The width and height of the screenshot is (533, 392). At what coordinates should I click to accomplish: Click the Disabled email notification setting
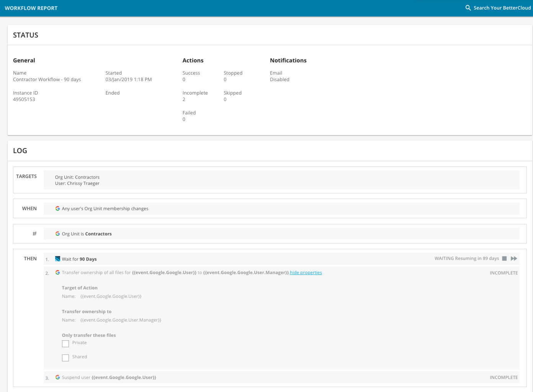280,79
